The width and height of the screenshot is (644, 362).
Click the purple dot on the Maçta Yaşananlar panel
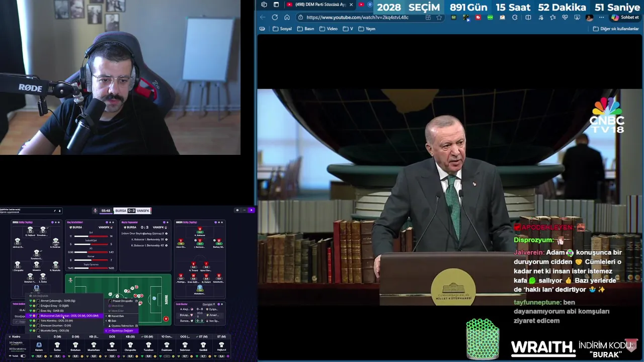(x=164, y=222)
